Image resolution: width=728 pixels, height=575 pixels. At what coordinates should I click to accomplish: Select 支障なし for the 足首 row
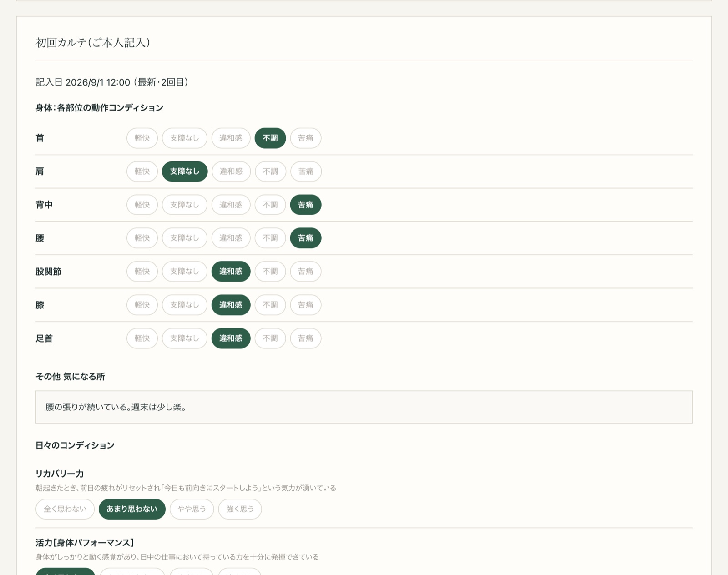pos(184,338)
